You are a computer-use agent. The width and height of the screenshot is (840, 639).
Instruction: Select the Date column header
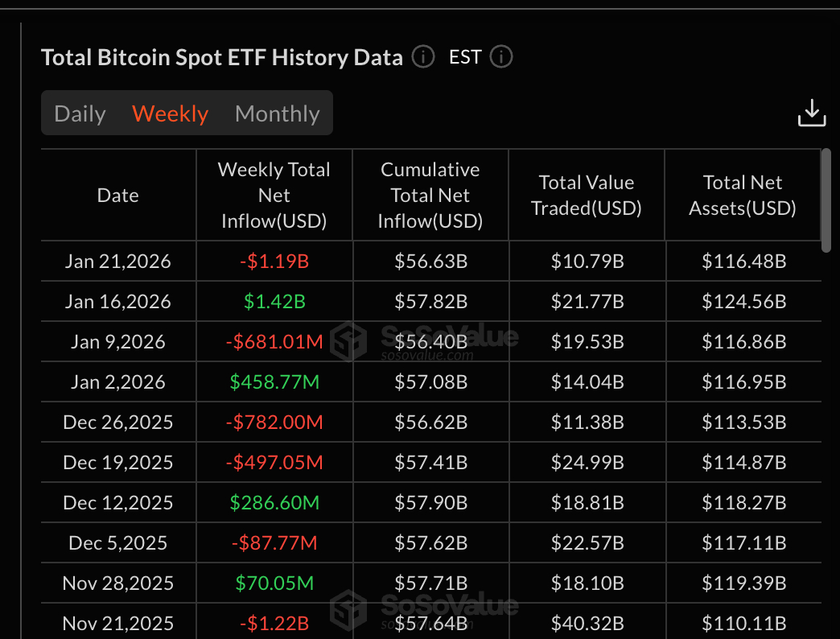point(117,195)
